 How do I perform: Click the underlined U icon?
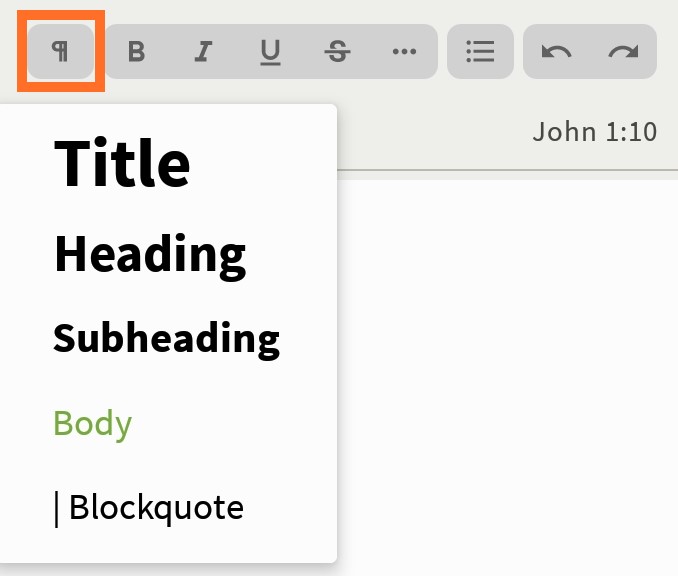point(270,52)
